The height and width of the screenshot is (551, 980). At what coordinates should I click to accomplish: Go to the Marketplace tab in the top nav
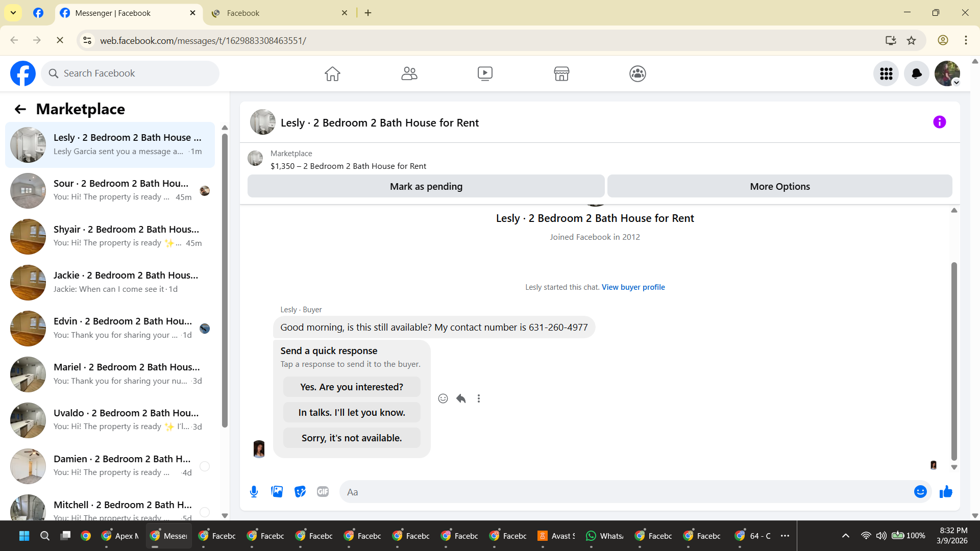coord(561,74)
